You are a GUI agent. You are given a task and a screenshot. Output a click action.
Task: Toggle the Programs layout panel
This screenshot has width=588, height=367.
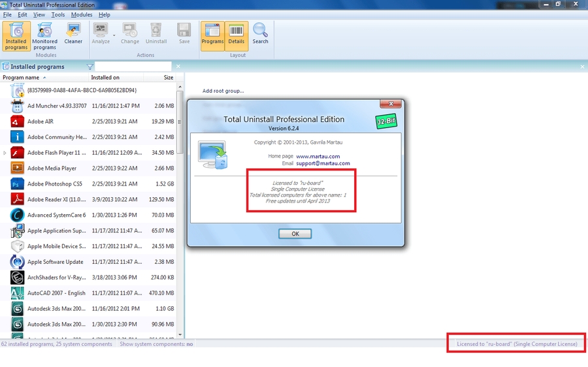tap(212, 36)
